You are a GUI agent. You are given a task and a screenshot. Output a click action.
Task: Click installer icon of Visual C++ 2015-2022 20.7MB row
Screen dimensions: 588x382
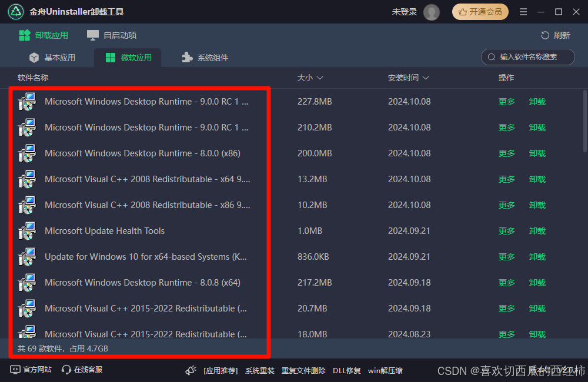point(27,309)
